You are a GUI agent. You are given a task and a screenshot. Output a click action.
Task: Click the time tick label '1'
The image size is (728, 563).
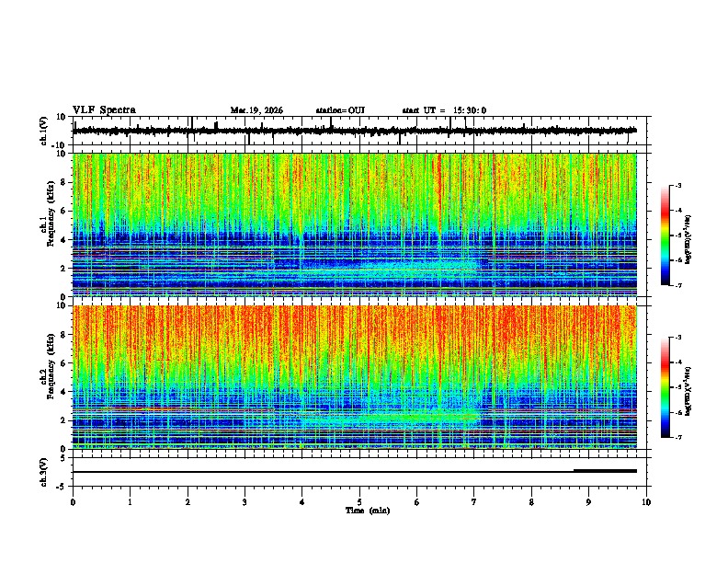130,502
